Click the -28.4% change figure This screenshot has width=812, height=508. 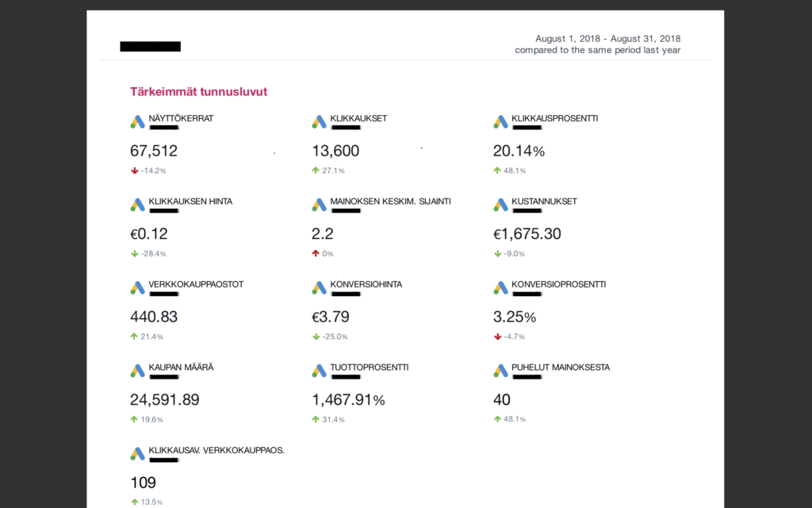coord(154,253)
